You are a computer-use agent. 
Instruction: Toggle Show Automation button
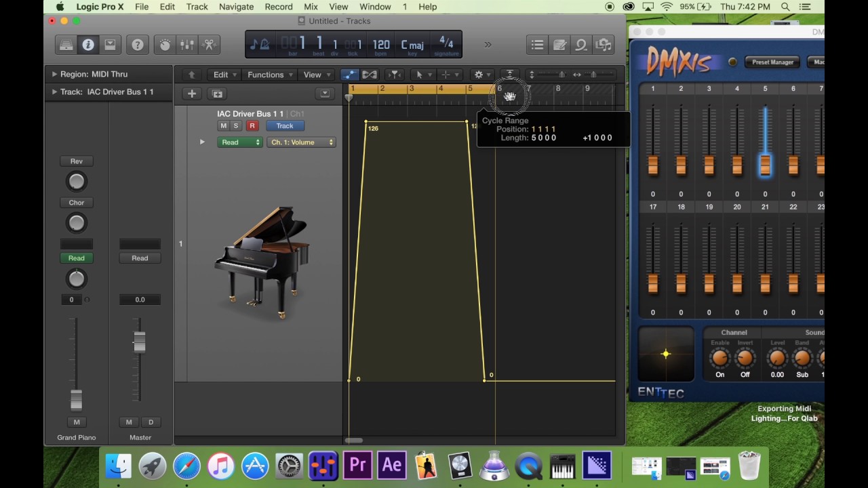click(x=349, y=75)
